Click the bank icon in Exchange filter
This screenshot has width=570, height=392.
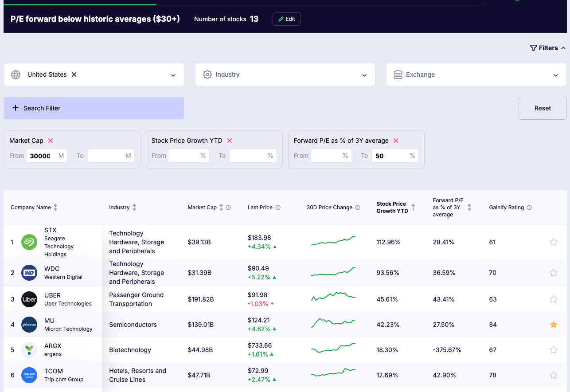point(398,74)
